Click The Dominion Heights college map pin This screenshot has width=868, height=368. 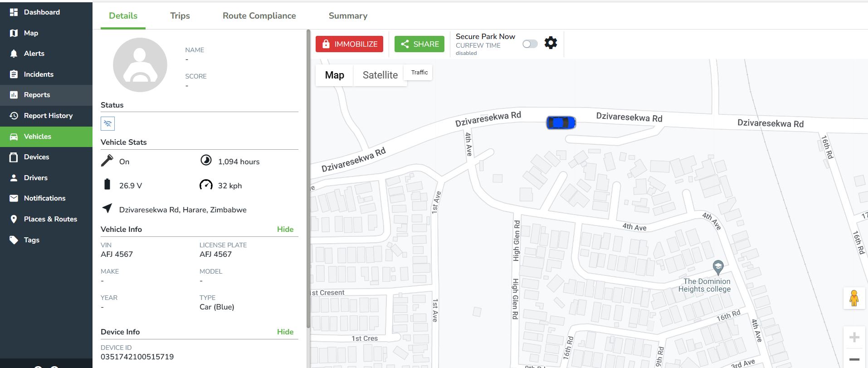pyautogui.click(x=717, y=267)
